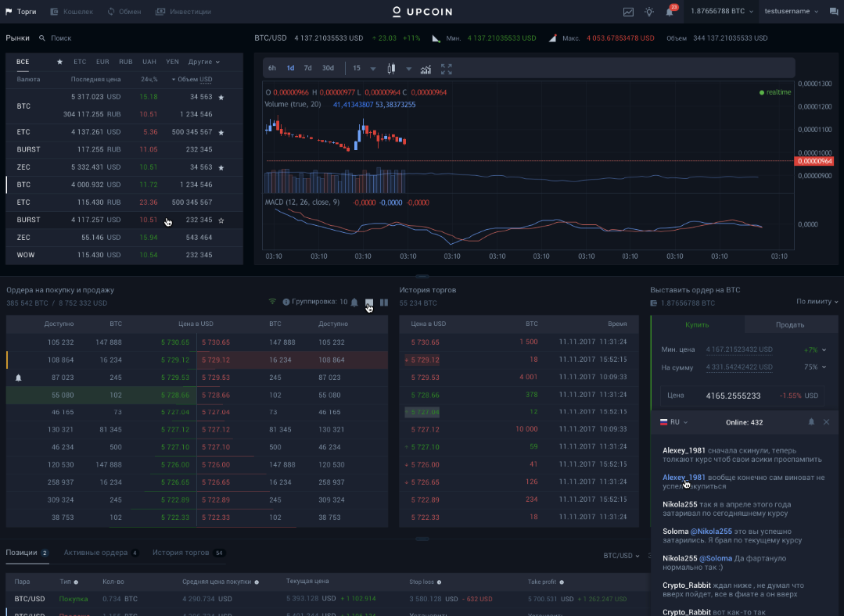
Task: Click the Мин. price chart icon in header
Action: (436, 38)
